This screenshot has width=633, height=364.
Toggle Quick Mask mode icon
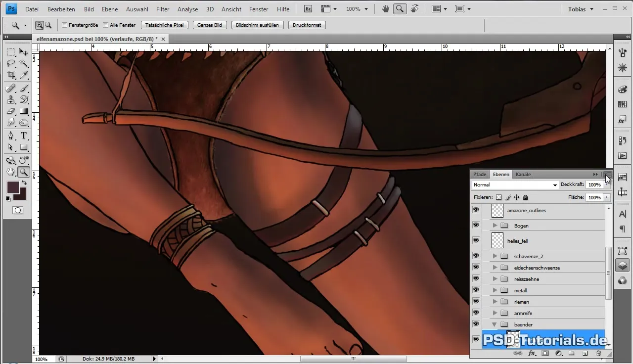(x=18, y=210)
